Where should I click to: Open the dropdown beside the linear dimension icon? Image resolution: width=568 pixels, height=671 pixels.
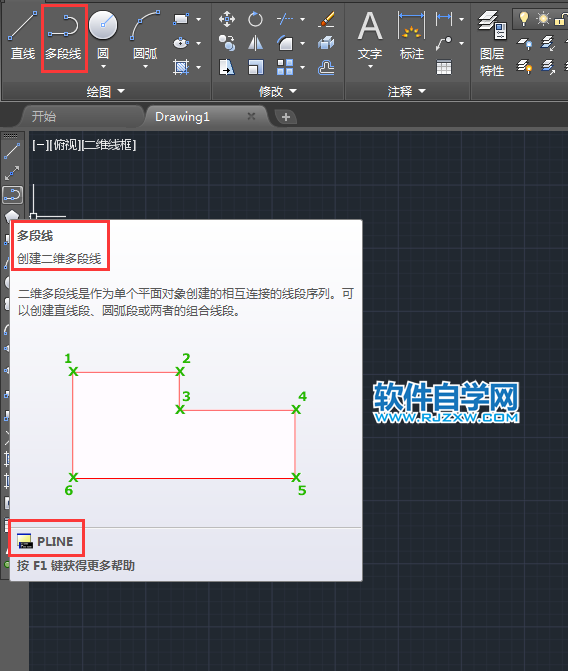(x=461, y=19)
